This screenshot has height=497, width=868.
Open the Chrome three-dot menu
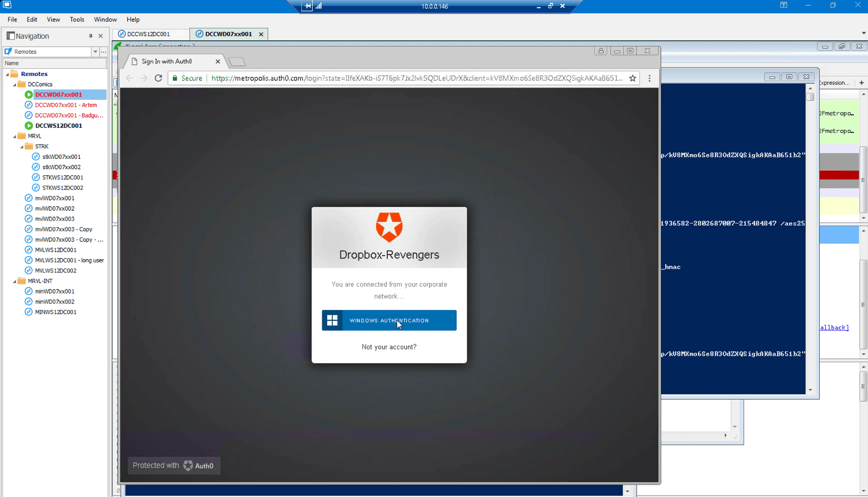point(649,78)
